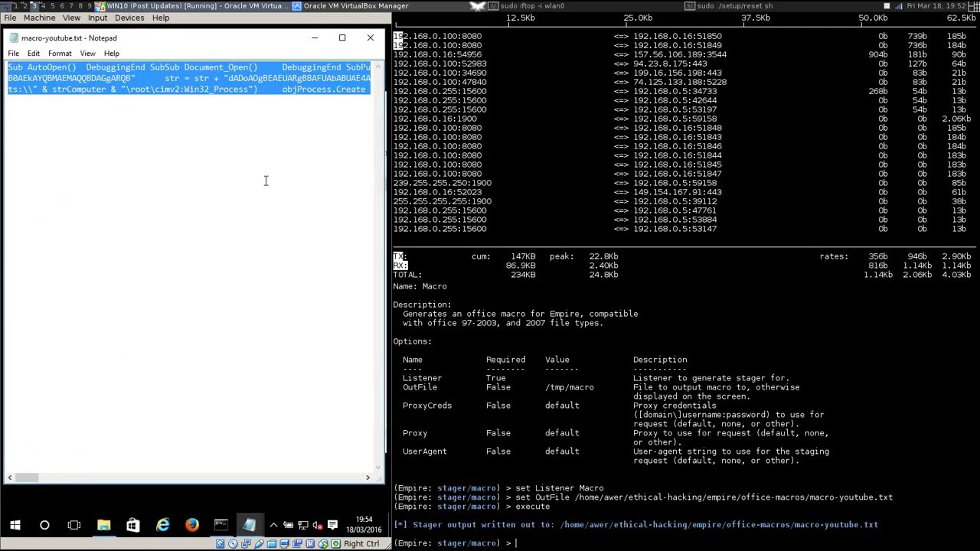Open the Windows Start menu

tap(15, 525)
